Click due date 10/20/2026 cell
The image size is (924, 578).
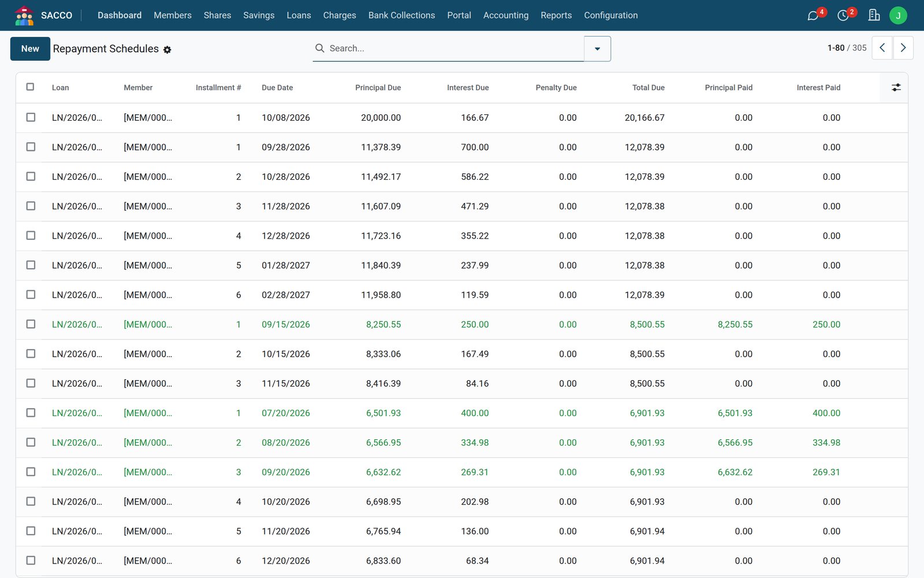click(x=286, y=502)
